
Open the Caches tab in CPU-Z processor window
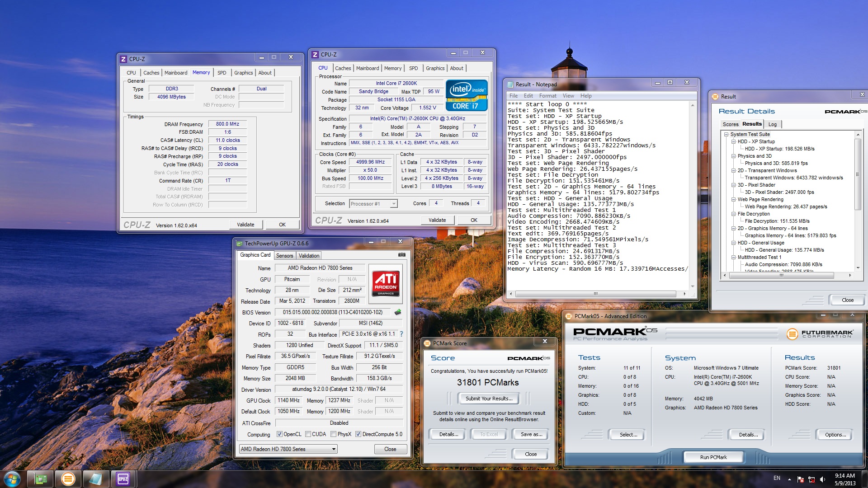click(x=343, y=68)
